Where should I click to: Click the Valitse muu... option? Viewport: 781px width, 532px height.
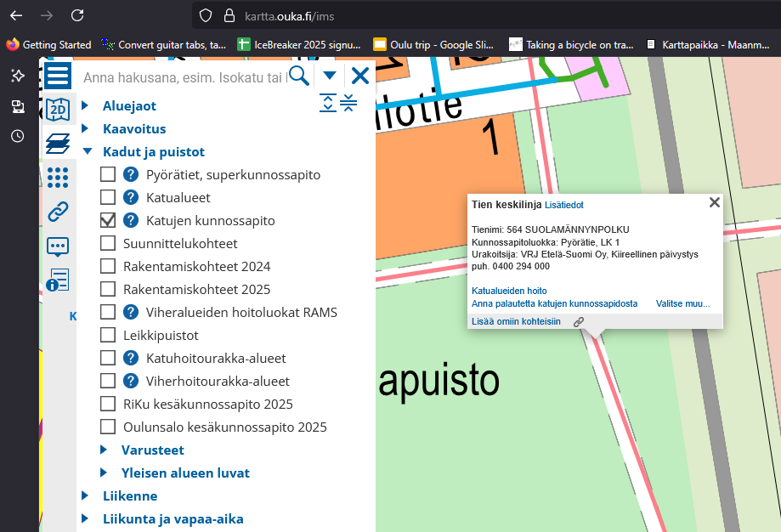pos(682,303)
